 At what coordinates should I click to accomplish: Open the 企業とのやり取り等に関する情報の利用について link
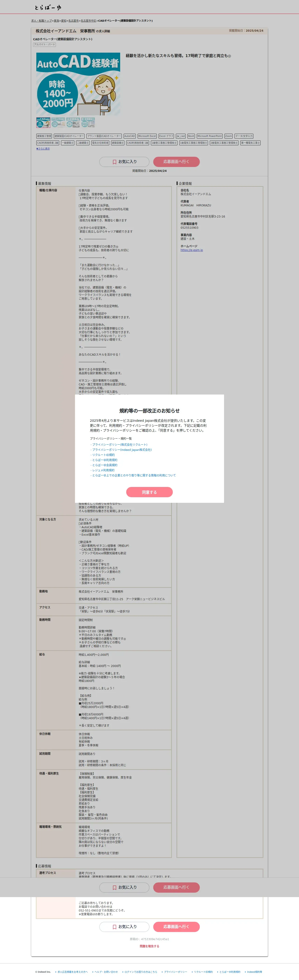pyautogui.click(x=134, y=475)
